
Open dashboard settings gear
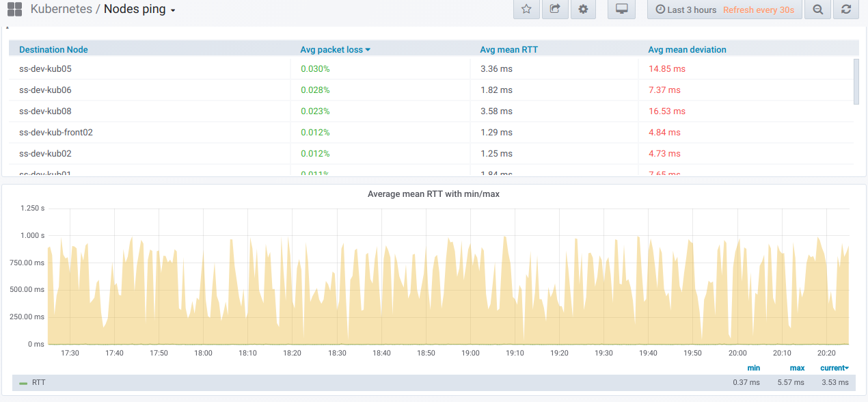(583, 10)
